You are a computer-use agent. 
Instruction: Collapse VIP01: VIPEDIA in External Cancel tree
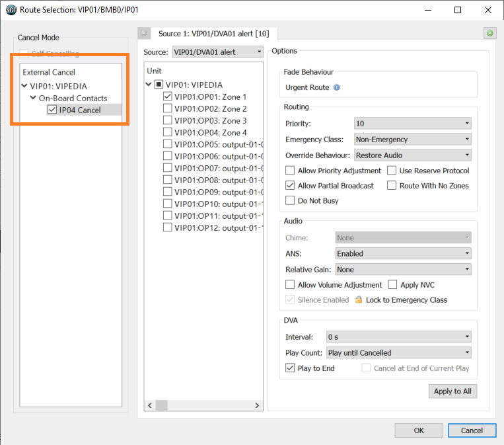pos(25,86)
